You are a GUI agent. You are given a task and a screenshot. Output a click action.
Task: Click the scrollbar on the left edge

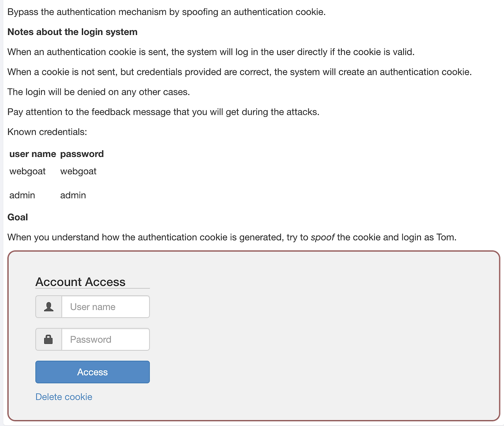click(x=2, y=212)
